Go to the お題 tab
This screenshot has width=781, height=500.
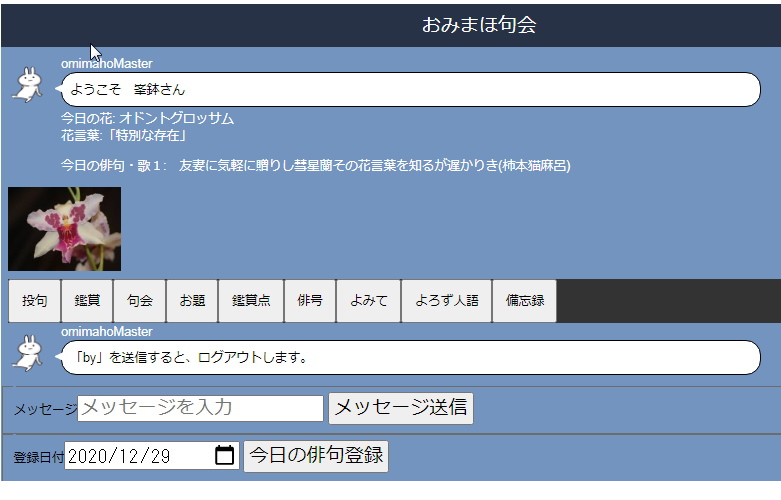click(192, 301)
